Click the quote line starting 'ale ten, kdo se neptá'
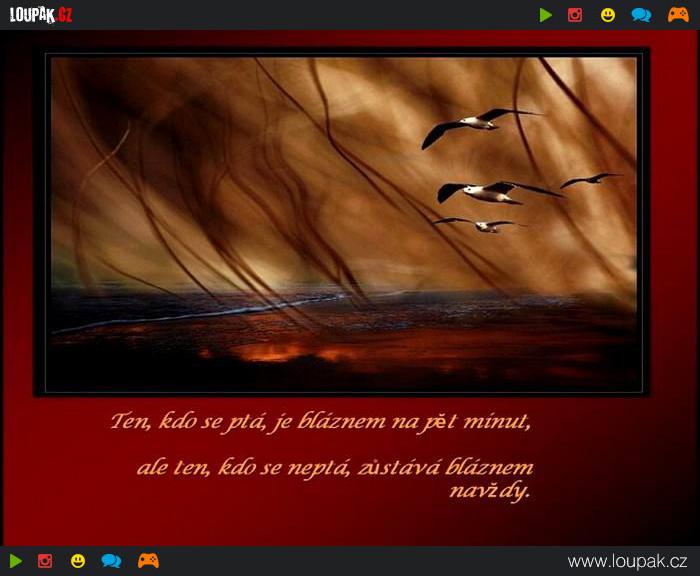This screenshot has width=700, height=576. (x=335, y=468)
